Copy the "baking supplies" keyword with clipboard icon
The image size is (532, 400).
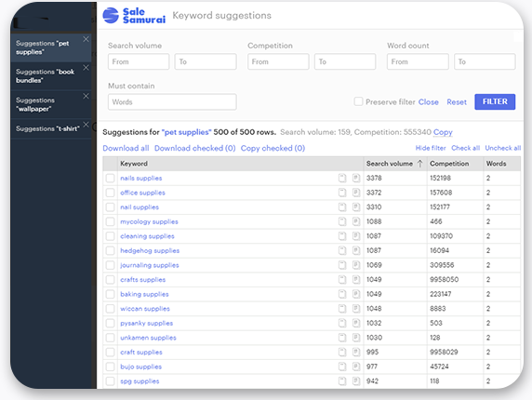342,294
